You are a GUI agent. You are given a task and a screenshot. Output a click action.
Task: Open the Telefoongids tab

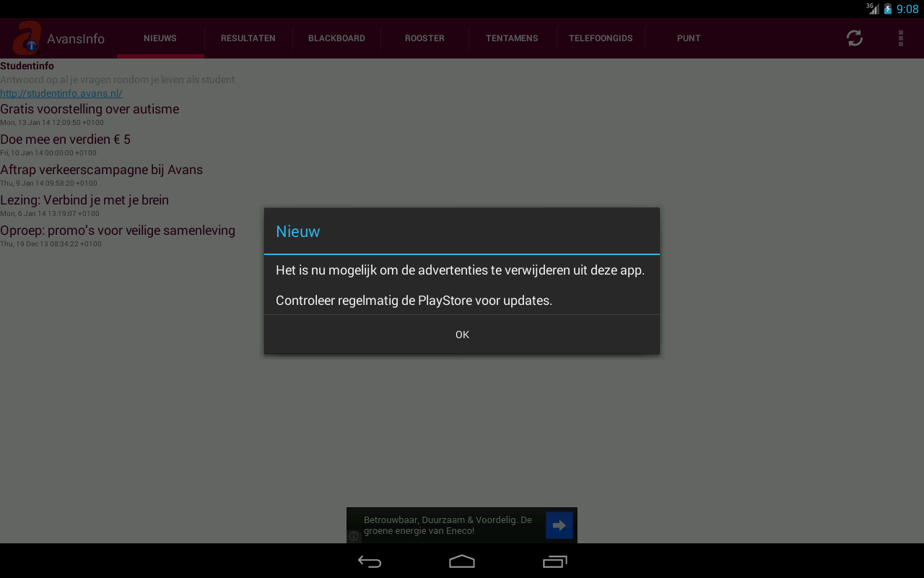point(601,38)
